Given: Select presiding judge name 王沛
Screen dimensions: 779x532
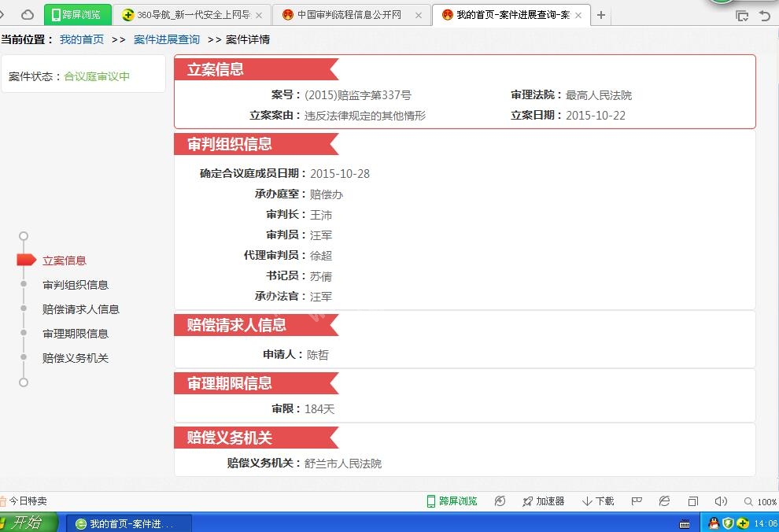Looking at the screenshot, I should 321,215.
